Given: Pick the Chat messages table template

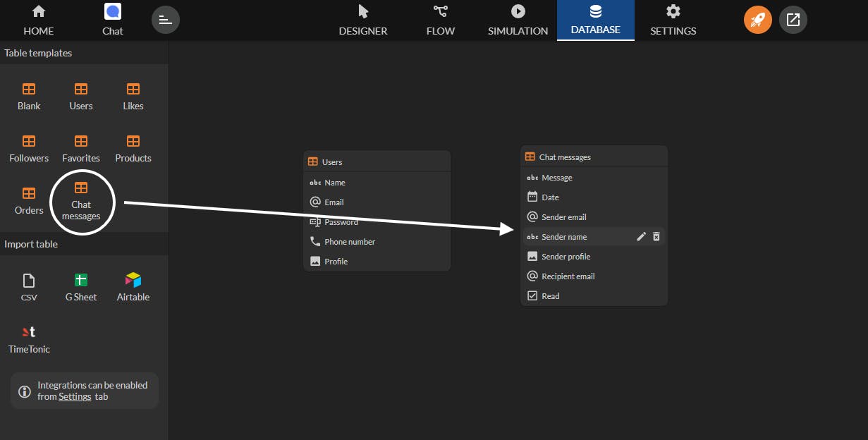Looking at the screenshot, I should point(81,201).
